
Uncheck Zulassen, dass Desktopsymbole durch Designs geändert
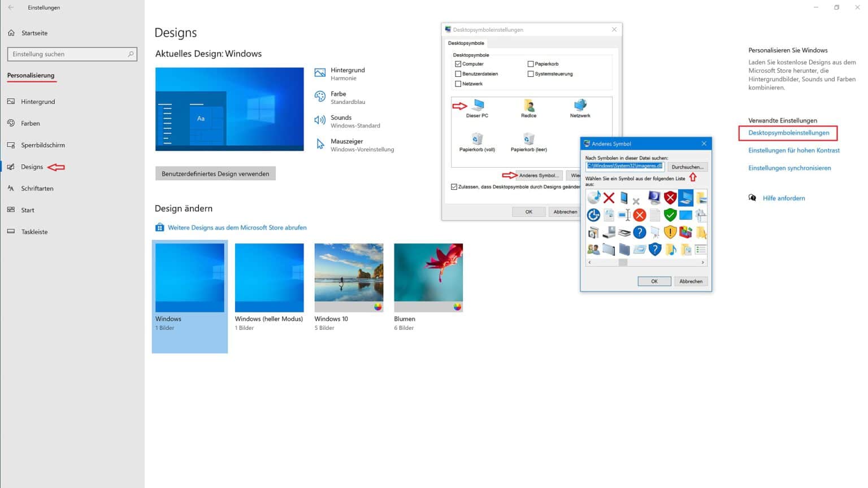[x=454, y=186]
